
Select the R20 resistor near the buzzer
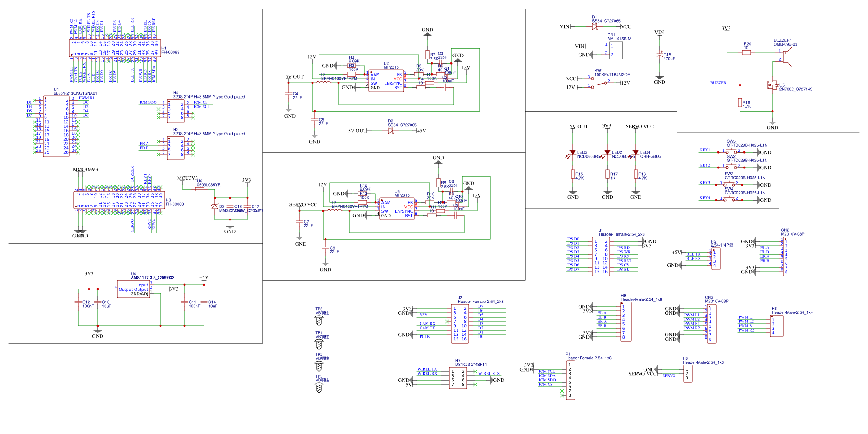pyautogui.click(x=746, y=53)
